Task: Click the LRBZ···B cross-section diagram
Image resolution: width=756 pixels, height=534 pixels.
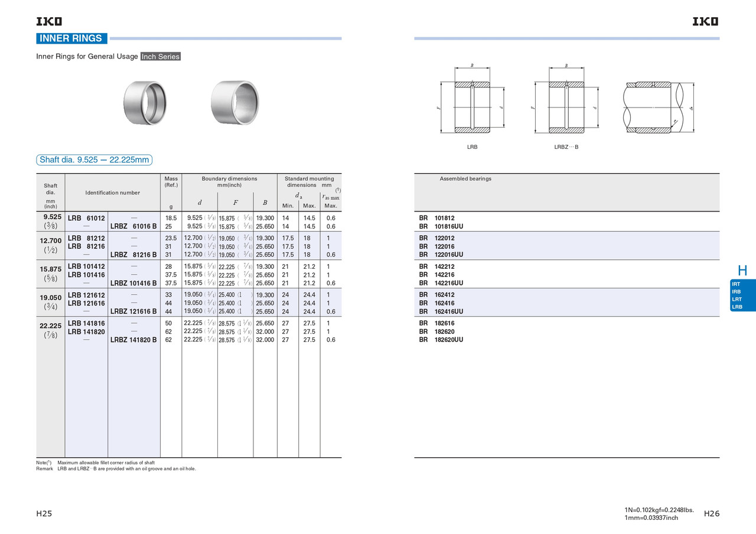Action: point(566,100)
